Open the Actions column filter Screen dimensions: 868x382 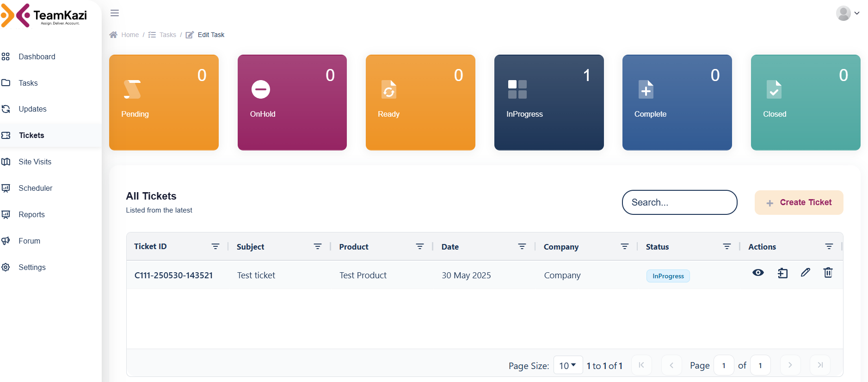click(829, 246)
